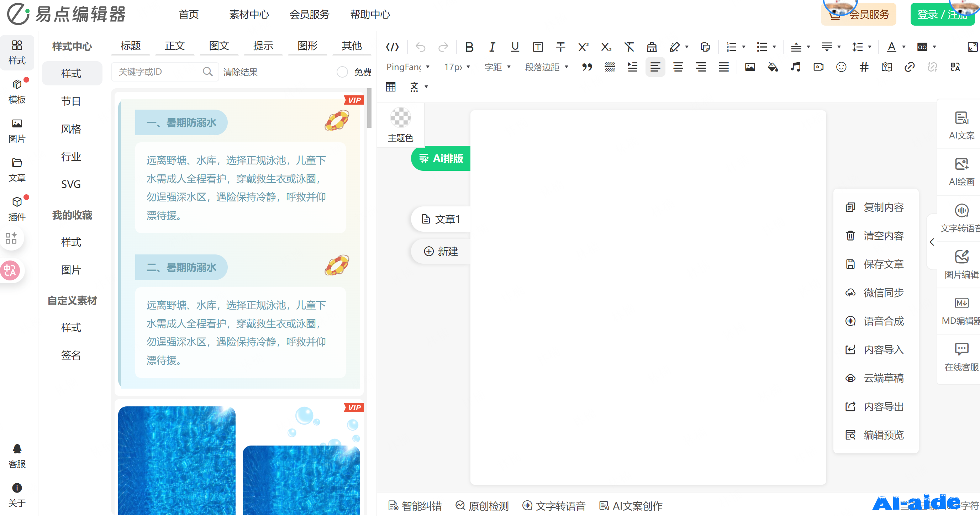
Task: Insert a music audio clip
Action: [795, 67]
